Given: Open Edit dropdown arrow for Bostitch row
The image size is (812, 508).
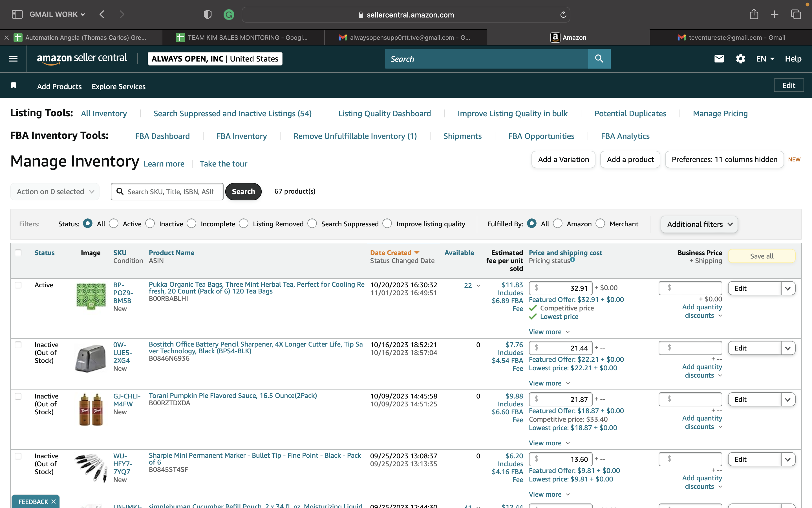Looking at the screenshot, I should [x=788, y=348].
